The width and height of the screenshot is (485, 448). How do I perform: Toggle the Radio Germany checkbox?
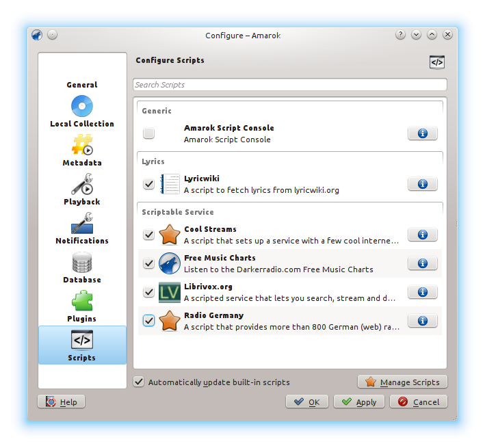148,321
